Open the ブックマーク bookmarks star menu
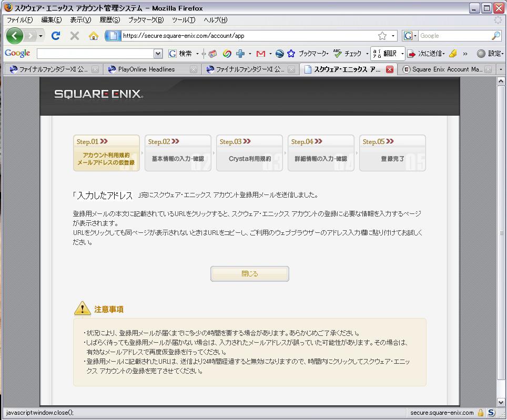The height and width of the screenshot is (420, 507). [308, 54]
